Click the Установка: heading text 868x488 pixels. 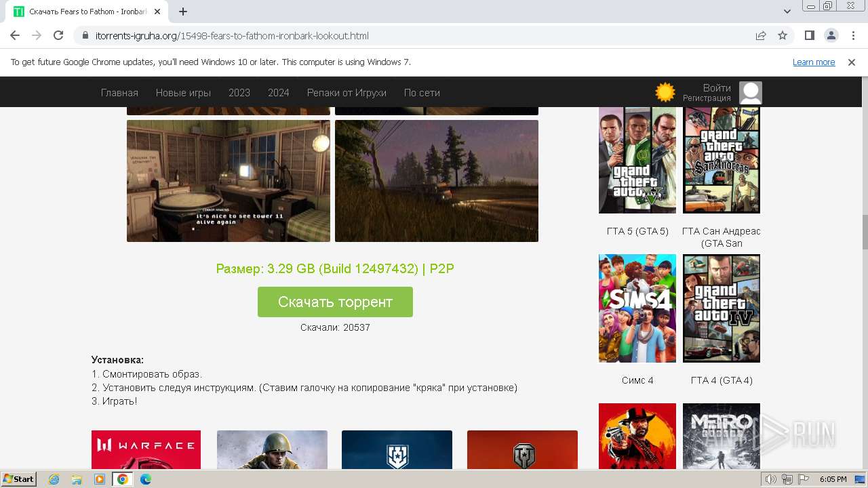(x=117, y=360)
